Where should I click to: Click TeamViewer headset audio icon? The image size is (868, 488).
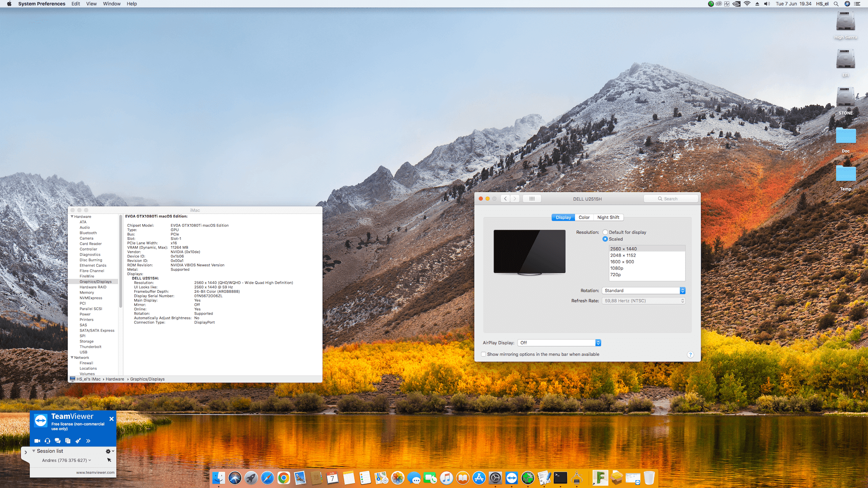pyautogui.click(x=47, y=441)
